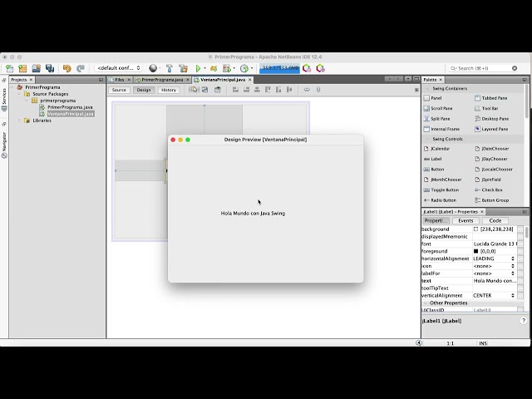Click the Scroll Pane palette item
The height and width of the screenshot is (399, 532).
pos(438,109)
